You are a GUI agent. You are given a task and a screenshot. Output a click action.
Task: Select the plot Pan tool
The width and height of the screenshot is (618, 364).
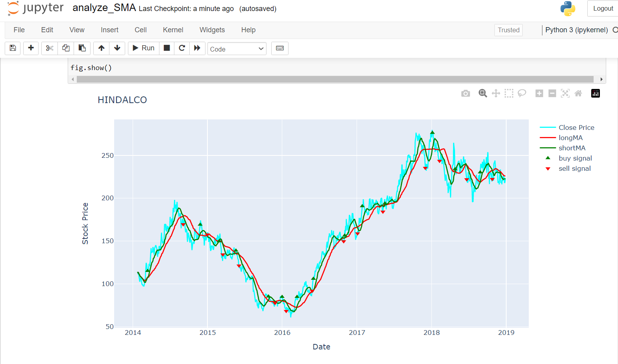(496, 93)
